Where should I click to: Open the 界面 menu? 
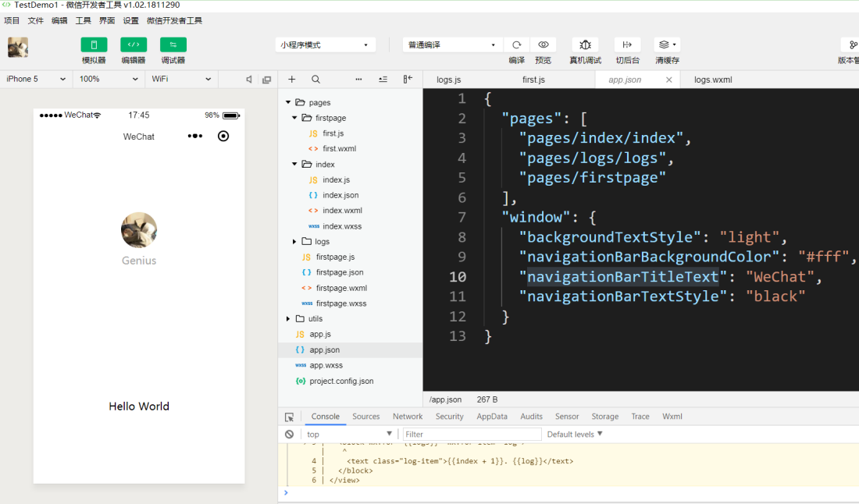[x=107, y=21]
